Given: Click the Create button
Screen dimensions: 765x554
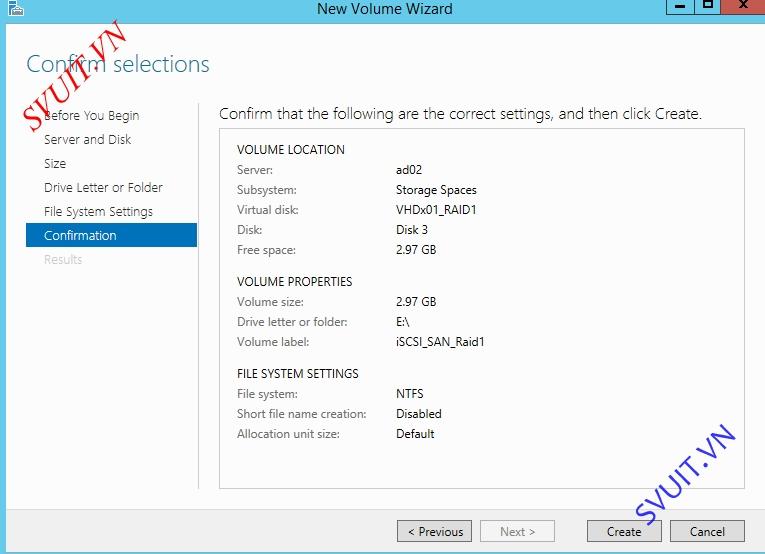Looking at the screenshot, I should click(624, 531).
